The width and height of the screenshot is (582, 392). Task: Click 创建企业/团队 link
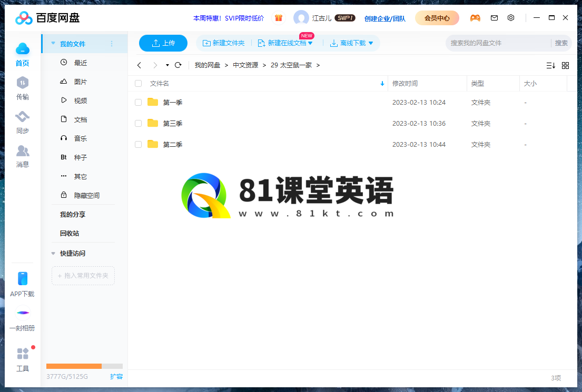(385, 18)
